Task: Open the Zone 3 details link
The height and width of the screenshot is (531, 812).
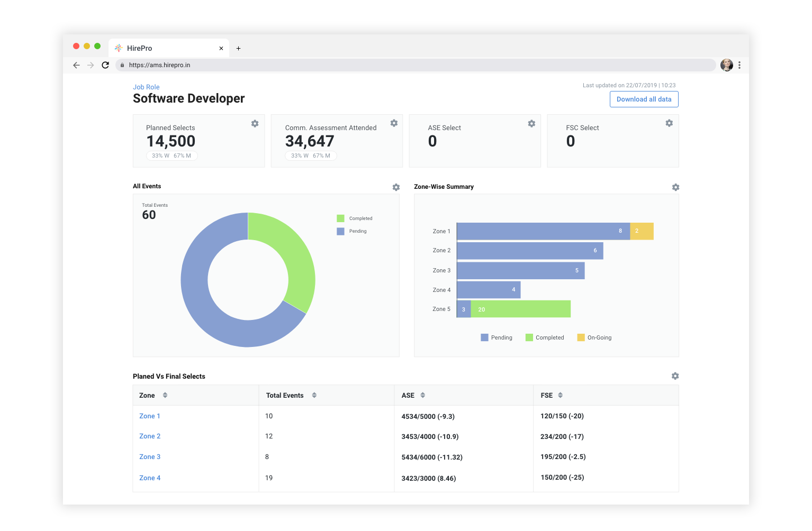Action: [149, 456]
